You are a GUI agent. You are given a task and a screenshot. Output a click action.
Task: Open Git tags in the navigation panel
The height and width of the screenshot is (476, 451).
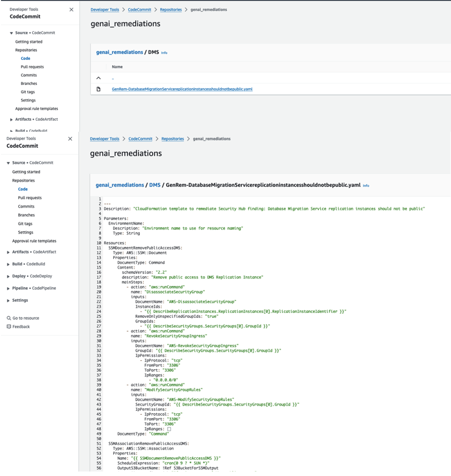(24, 224)
